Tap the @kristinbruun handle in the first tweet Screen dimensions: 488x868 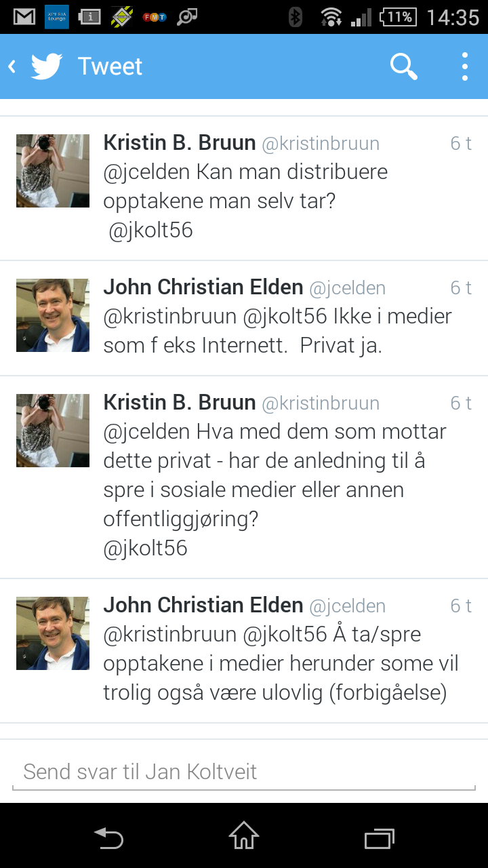point(321,144)
